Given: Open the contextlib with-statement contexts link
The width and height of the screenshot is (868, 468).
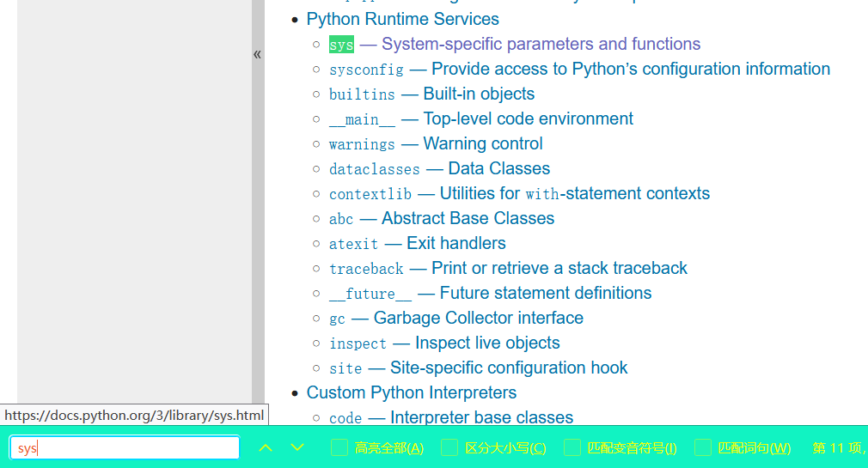Looking at the screenshot, I should [x=519, y=193].
